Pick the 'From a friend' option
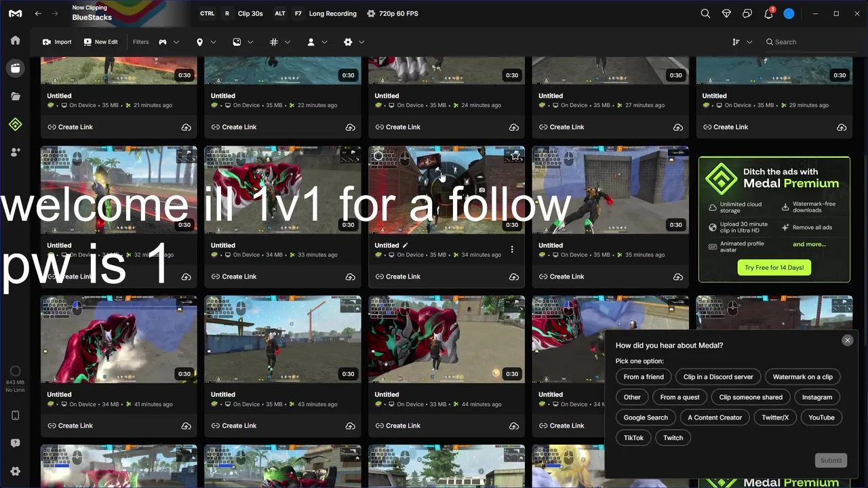 [644, 377]
